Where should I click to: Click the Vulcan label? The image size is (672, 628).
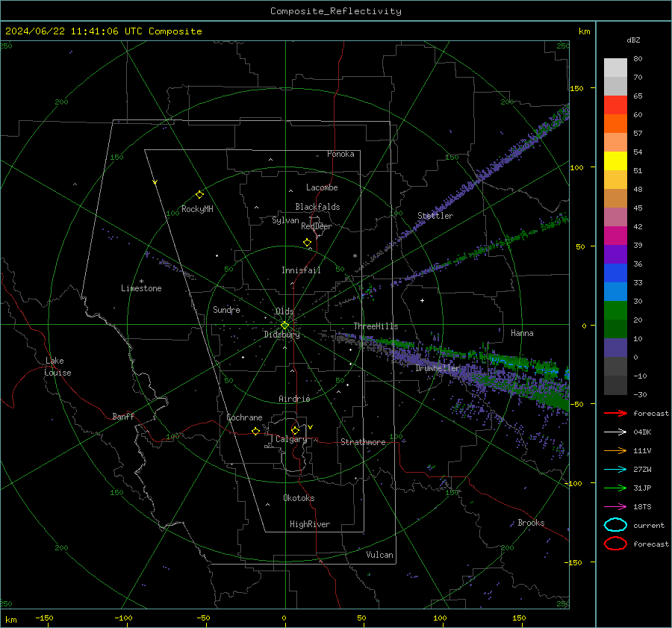tap(379, 555)
